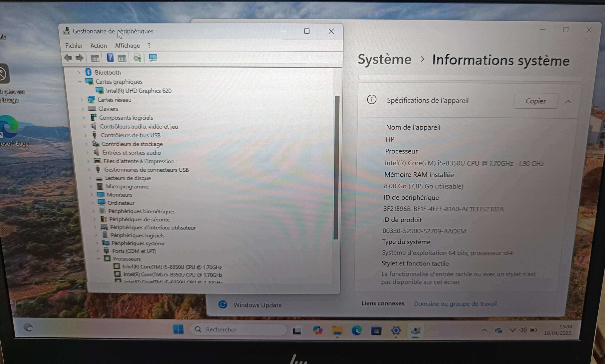The height and width of the screenshot is (364, 605).
Task: Click the battery tray icon
Action: coord(533,330)
